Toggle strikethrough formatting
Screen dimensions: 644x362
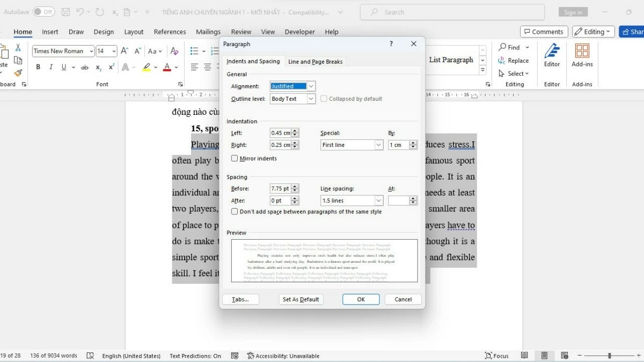coord(84,67)
